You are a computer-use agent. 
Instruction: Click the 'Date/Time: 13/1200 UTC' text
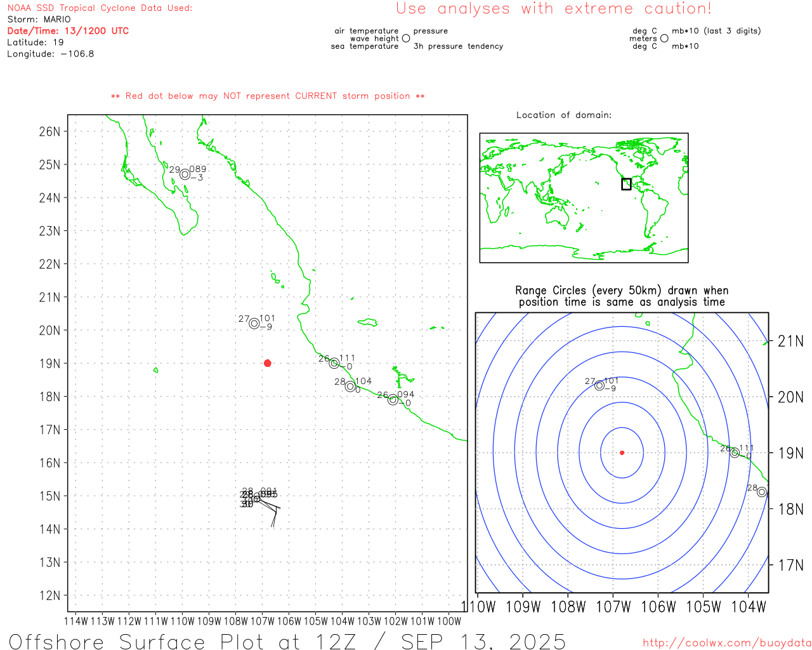pyautogui.click(x=68, y=31)
